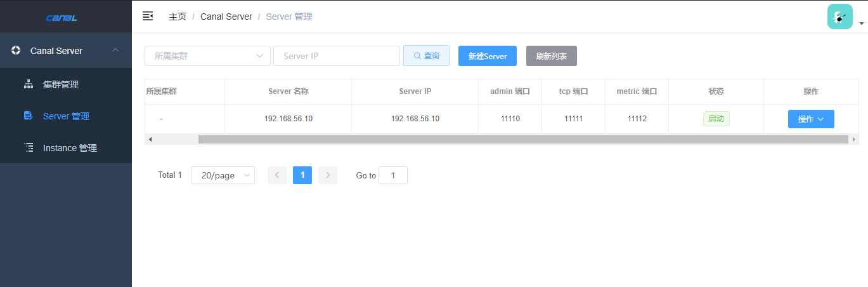Click the 查询 search button
868x287 pixels.
pyautogui.click(x=426, y=56)
